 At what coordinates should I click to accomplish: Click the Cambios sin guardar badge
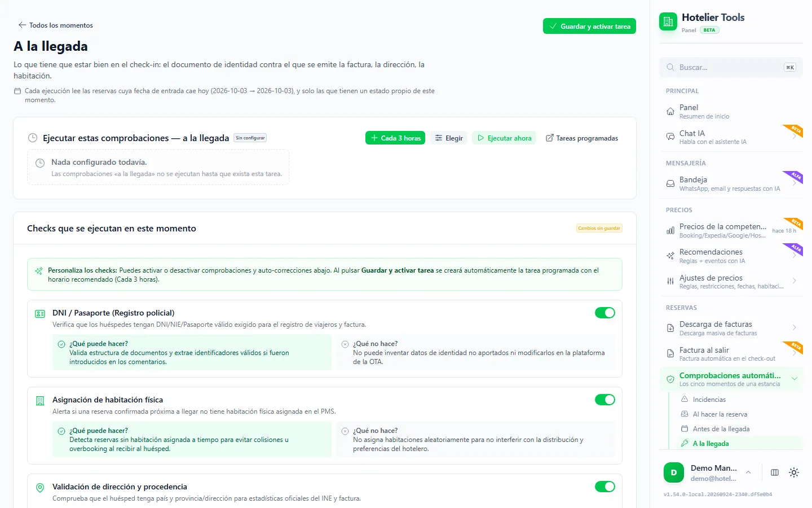click(x=599, y=228)
